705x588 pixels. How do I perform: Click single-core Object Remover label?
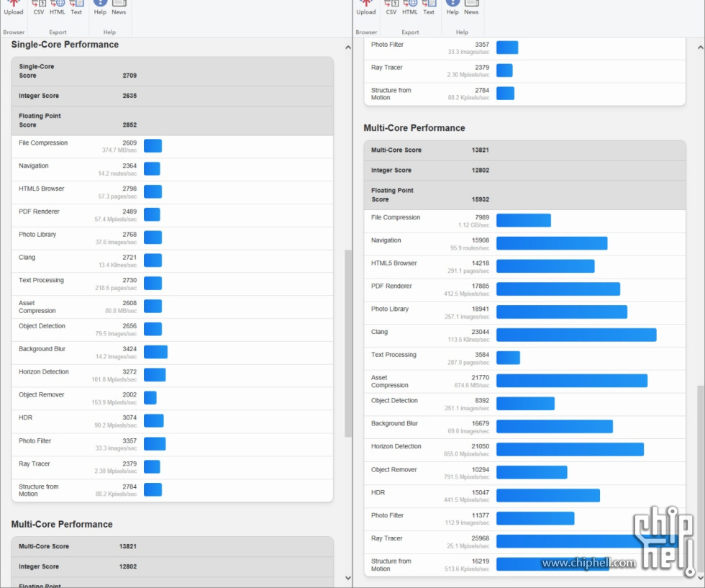tap(42, 394)
